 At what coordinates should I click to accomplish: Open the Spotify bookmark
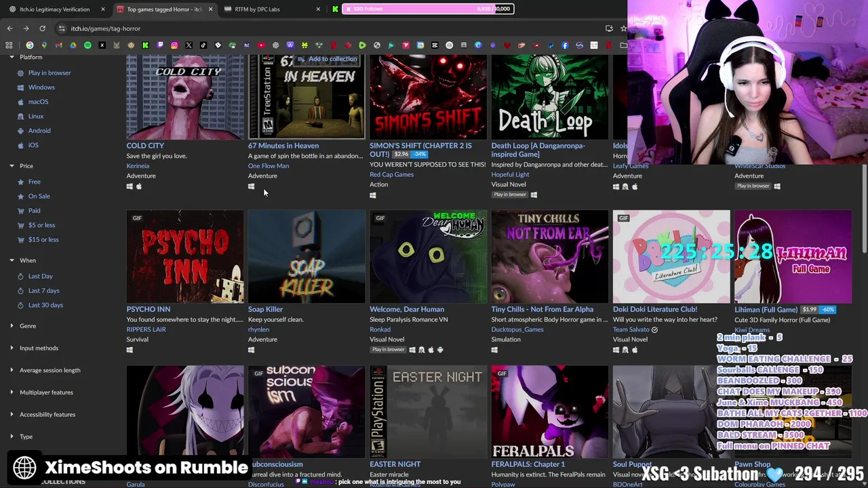coord(87,45)
